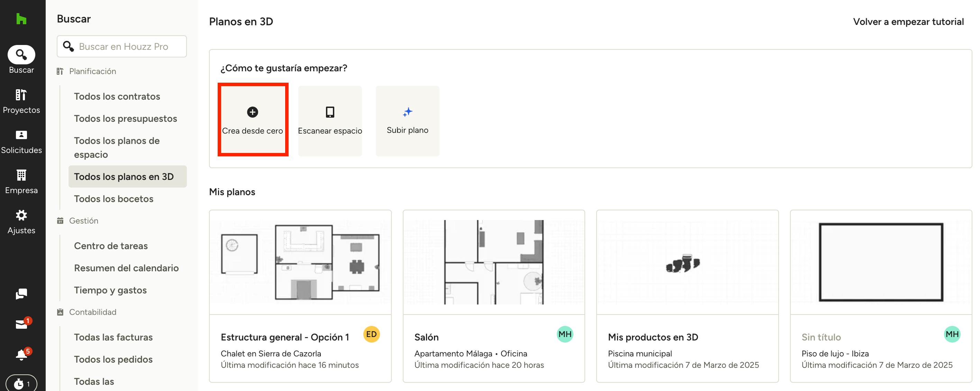Click the Houzz logo icon
This screenshot has height=391, width=980.
click(21, 19)
